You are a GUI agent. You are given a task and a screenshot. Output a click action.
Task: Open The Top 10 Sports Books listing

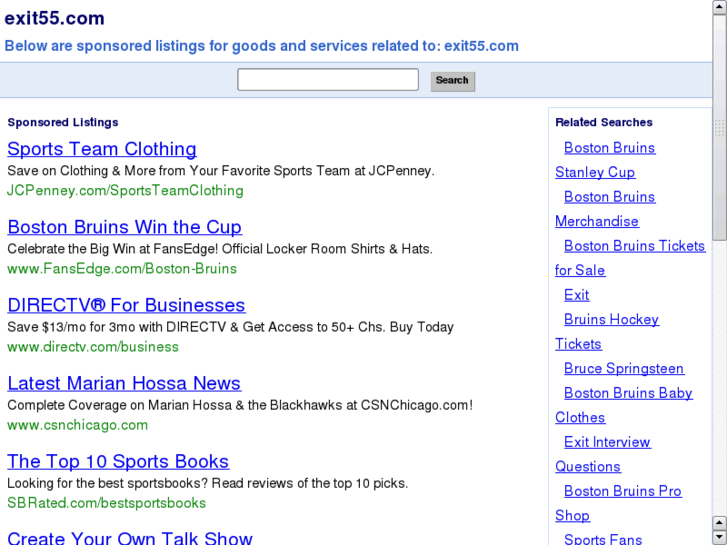[x=118, y=461]
